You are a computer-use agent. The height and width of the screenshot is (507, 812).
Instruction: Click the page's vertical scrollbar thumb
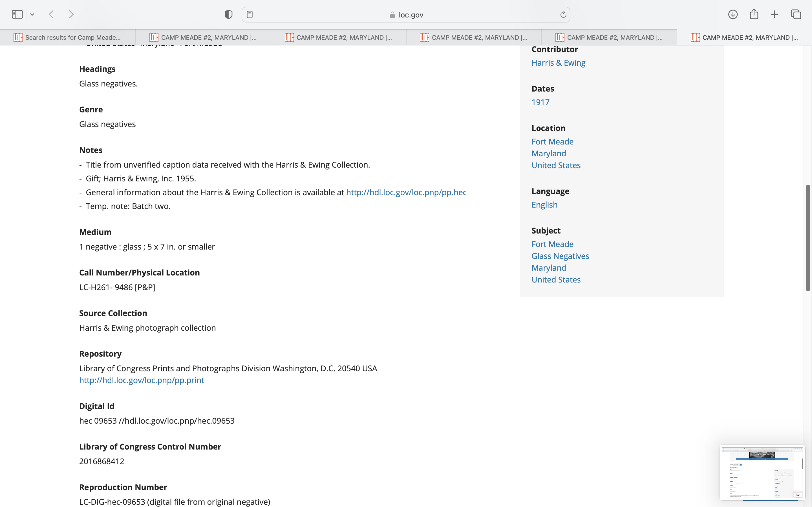click(x=808, y=238)
